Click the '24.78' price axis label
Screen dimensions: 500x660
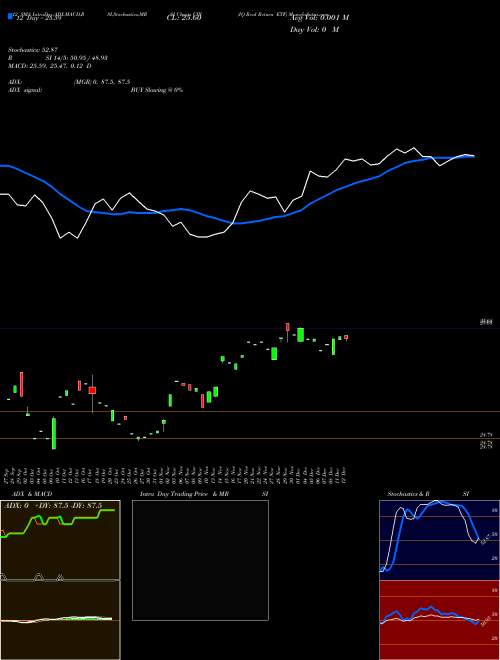coord(486,434)
